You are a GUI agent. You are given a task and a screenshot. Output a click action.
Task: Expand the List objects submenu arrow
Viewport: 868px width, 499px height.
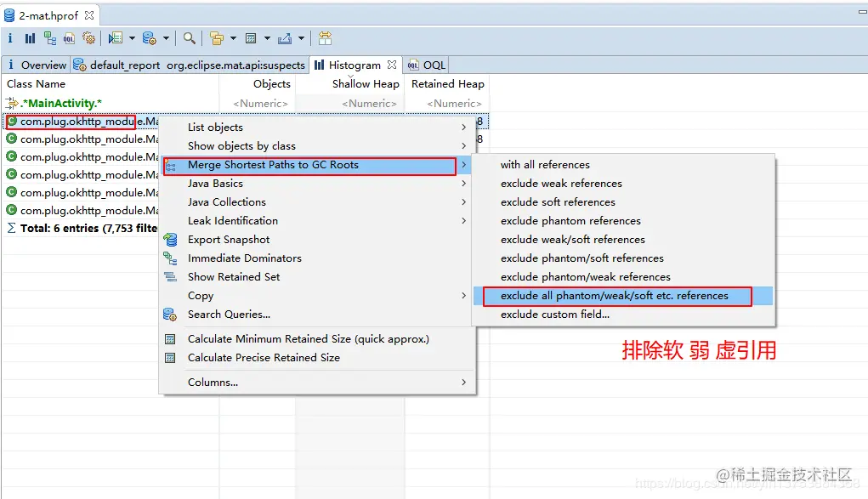464,128
